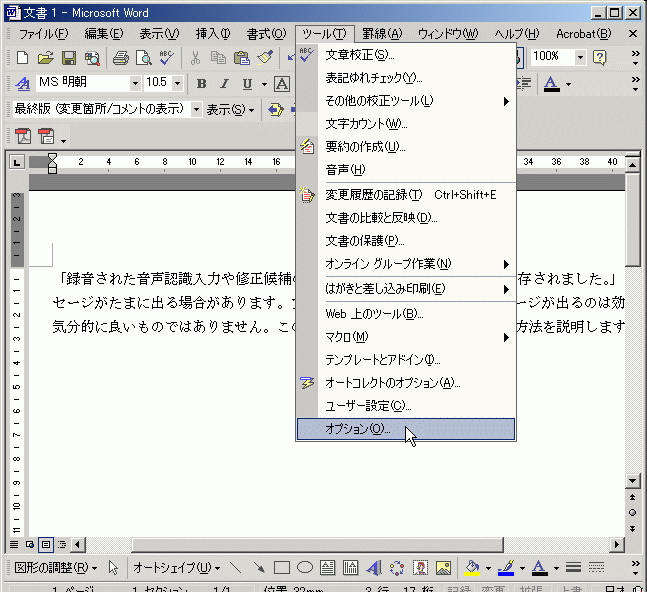This screenshot has height=592, width=647.
Task: Open an existing document via folder icon
Action: [x=45, y=58]
